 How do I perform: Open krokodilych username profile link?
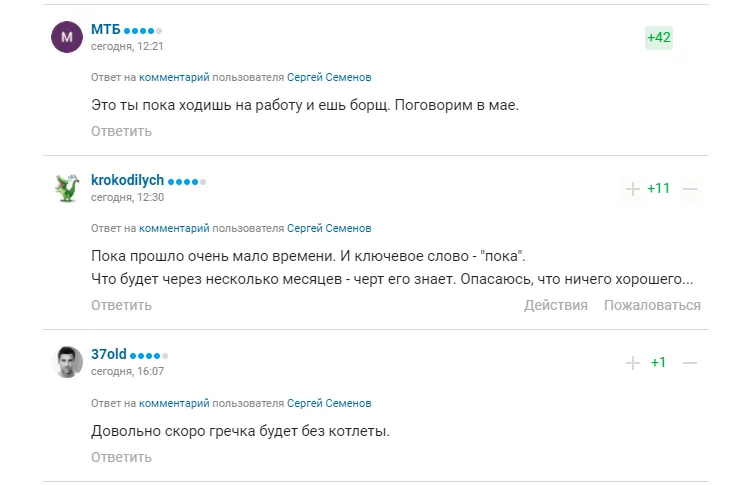click(127, 180)
